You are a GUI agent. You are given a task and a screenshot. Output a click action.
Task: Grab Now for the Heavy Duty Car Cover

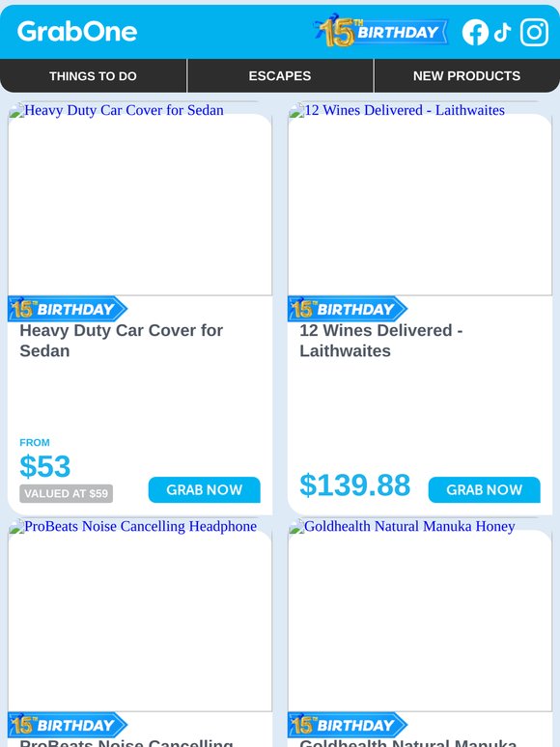click(x=205, y=489)
